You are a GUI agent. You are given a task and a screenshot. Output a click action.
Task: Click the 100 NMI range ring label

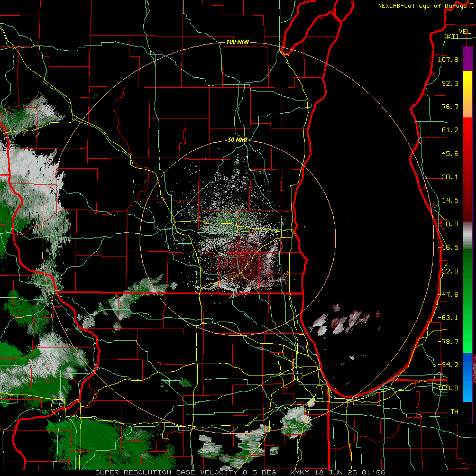click(237, 42)
